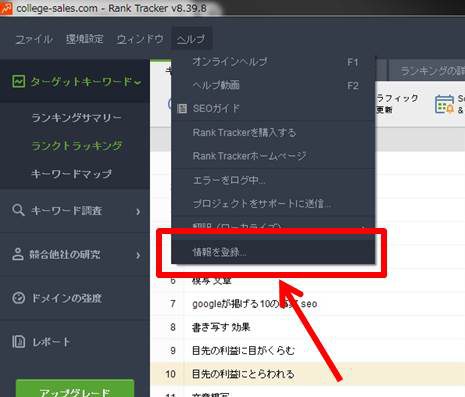Select オンラインヘルプ menu entry
The height and width of the screenshot is (397, 465).
(x=273, y=62)
